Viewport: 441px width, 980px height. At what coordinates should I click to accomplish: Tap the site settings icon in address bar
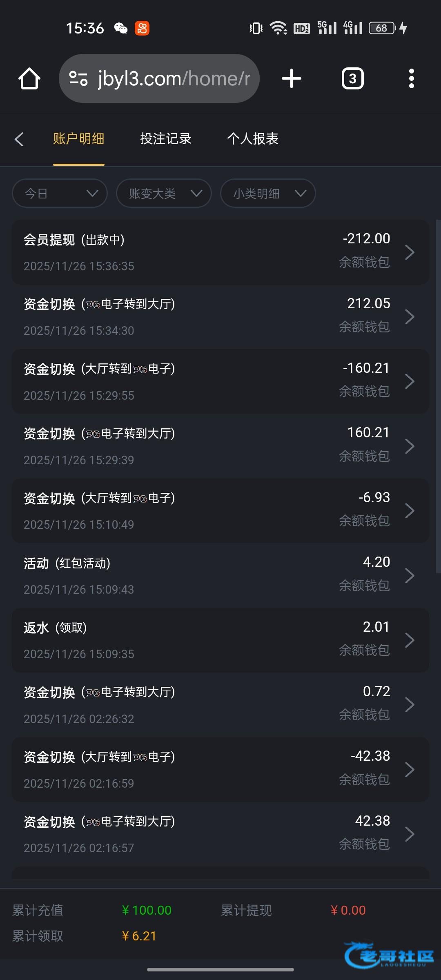(78, 78)
